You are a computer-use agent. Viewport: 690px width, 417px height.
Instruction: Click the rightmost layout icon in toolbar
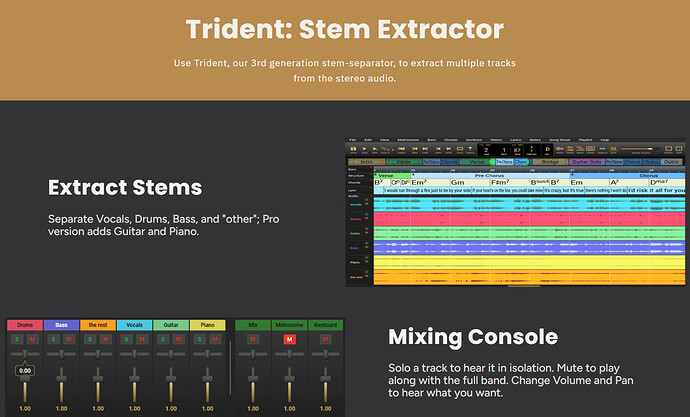(679, 149)
